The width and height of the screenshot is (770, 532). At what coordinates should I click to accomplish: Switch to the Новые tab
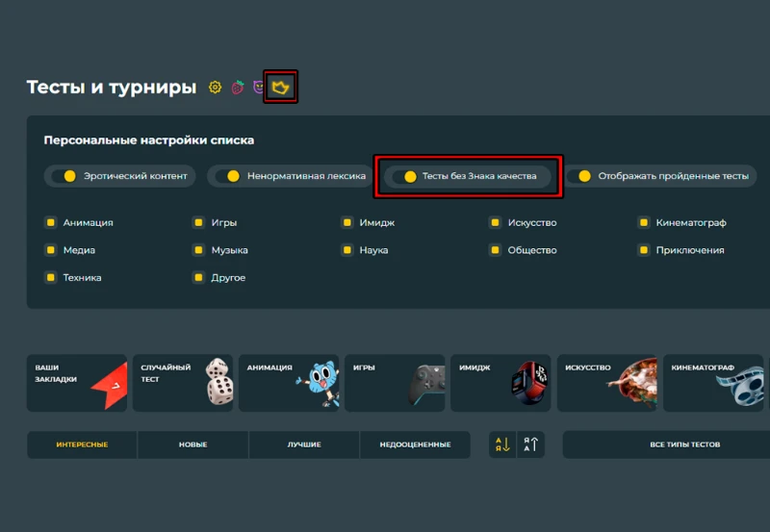point(193,444)
